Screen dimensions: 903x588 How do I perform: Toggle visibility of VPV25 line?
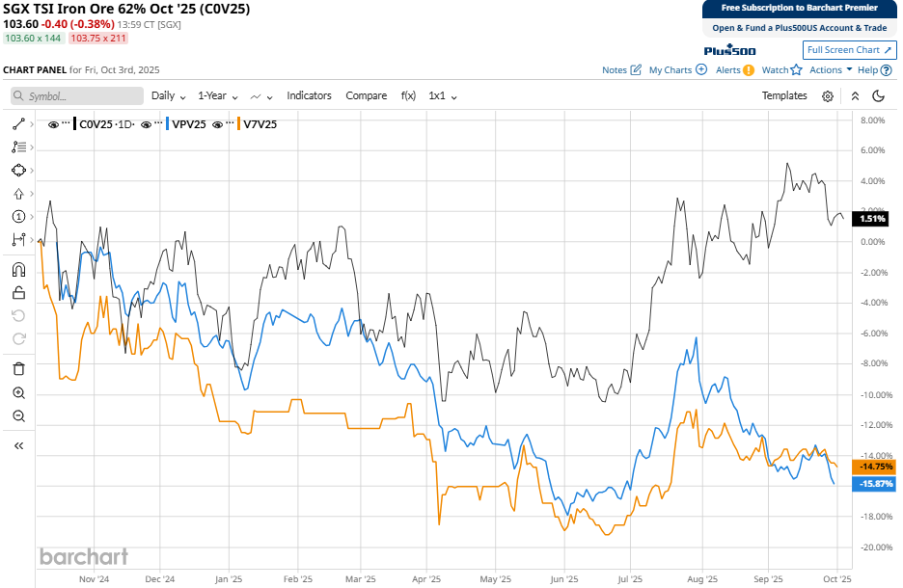[148, 124]
